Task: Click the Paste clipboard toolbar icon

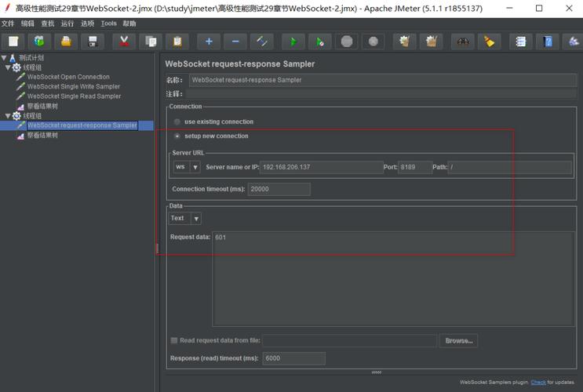Action: 177,42
